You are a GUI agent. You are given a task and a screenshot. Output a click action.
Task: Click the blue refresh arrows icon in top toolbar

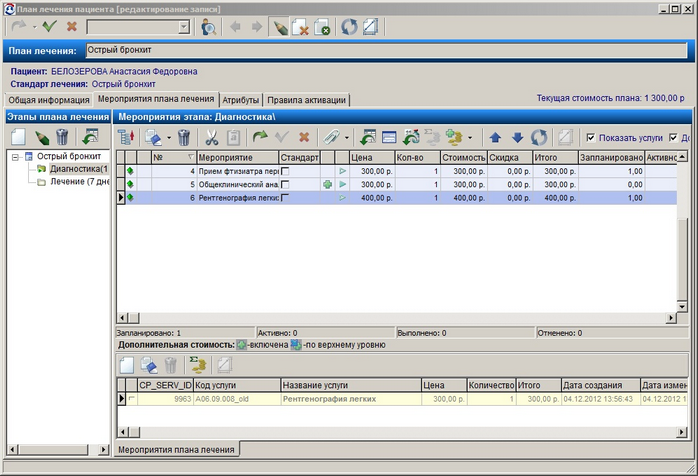349,27
